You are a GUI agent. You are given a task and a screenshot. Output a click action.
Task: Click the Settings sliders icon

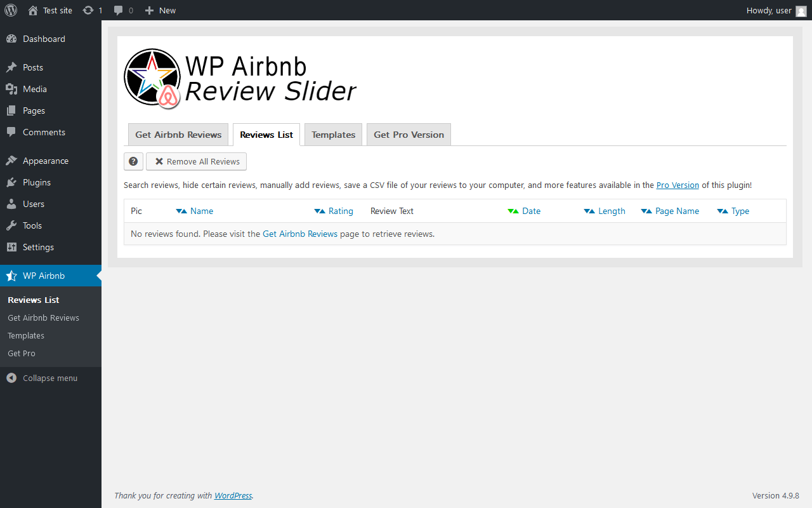coord(11,247)
